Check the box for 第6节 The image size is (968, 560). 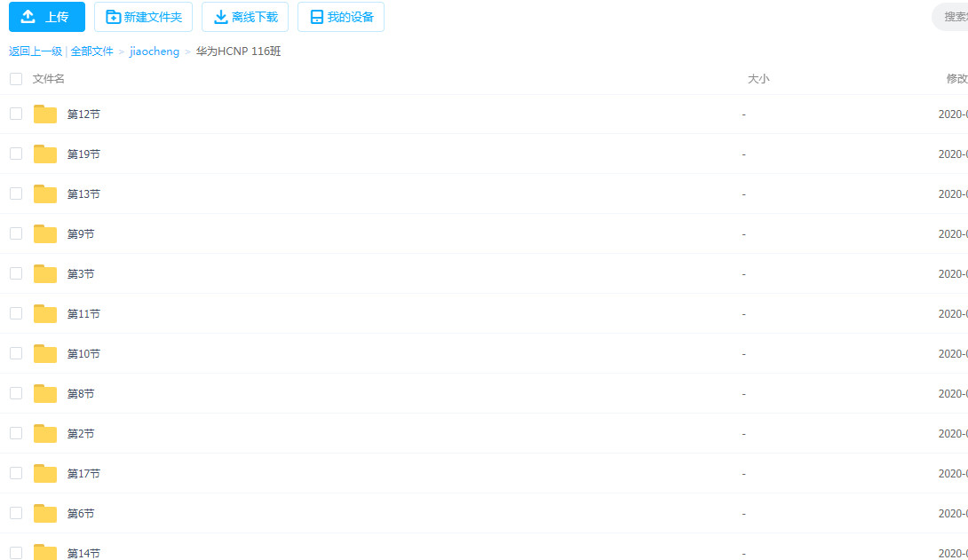16,513
